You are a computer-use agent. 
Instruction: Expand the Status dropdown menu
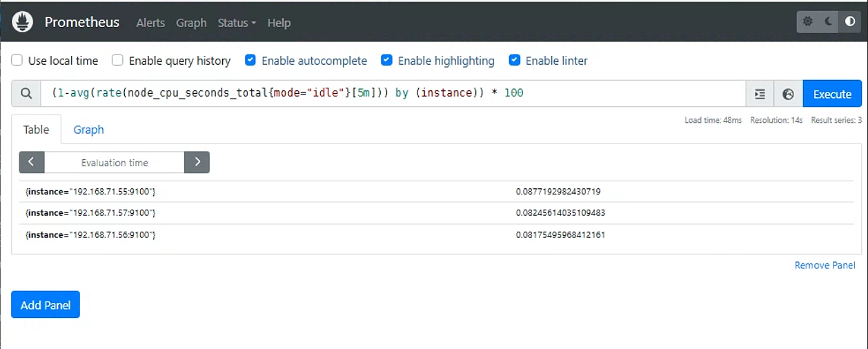tap(237, 23)
